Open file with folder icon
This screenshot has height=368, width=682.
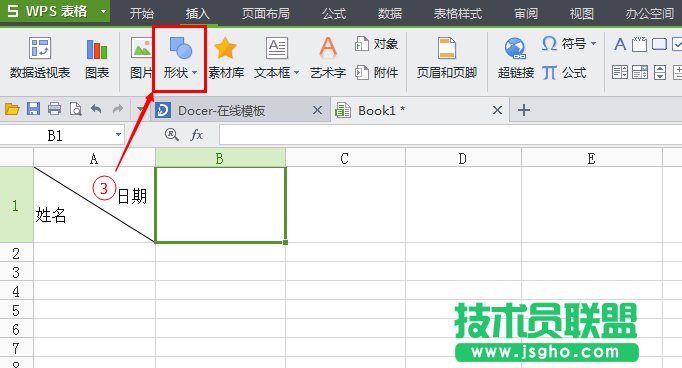pos(12,109)
